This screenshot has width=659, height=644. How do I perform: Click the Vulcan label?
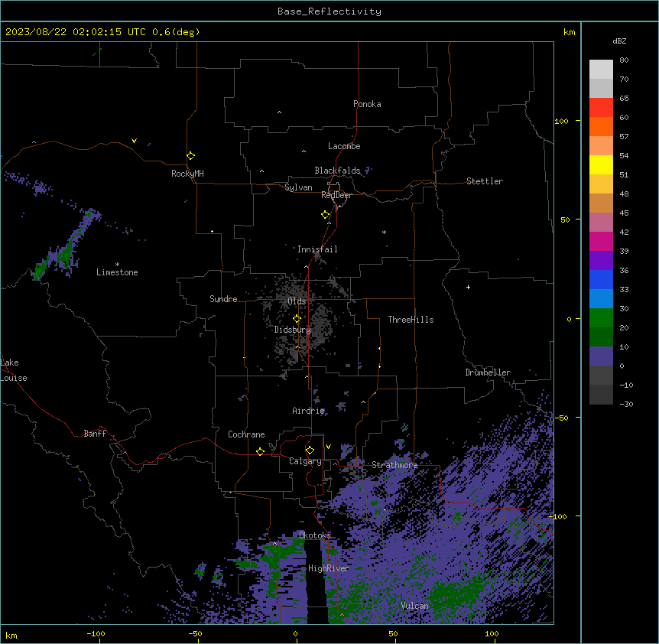[x=415, y=606]
